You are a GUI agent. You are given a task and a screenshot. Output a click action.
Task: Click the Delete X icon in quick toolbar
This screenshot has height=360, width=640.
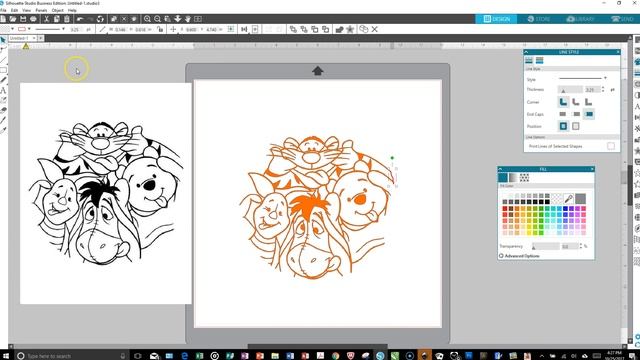point(374,29)
